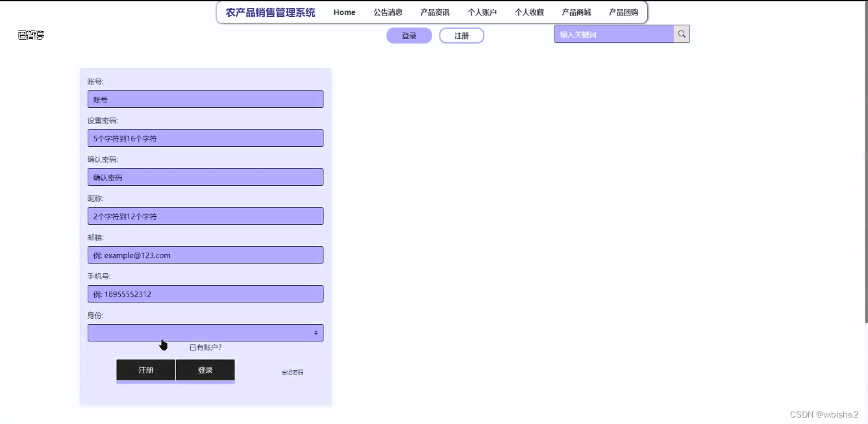Click the 已有账户? text
The height and width of the screenshot is (424, 868).
[x=205, y=347]
